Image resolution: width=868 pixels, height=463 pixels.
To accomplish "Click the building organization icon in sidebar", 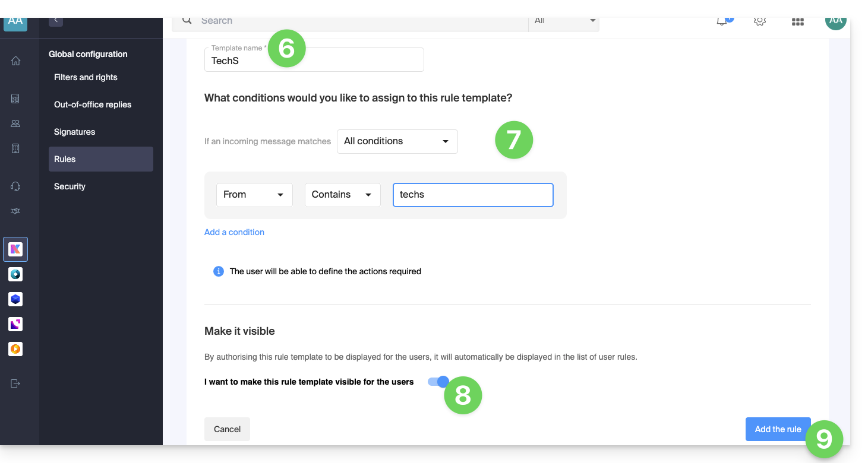I will [15, 148].
